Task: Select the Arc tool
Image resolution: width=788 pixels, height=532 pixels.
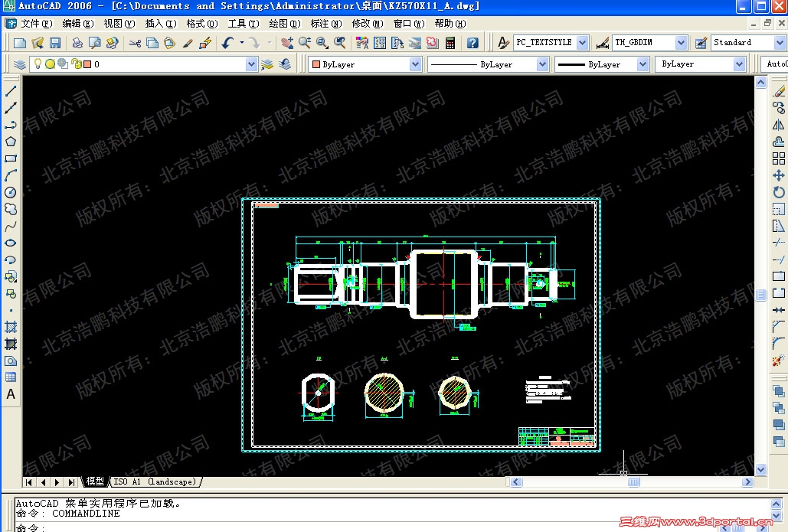Action: click(11, 175)
